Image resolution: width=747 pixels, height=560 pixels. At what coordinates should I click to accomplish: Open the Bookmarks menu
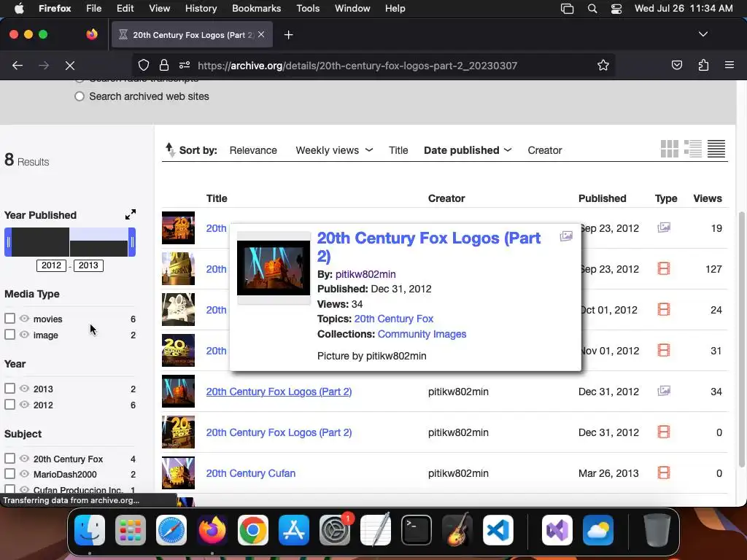click(256, 9)
